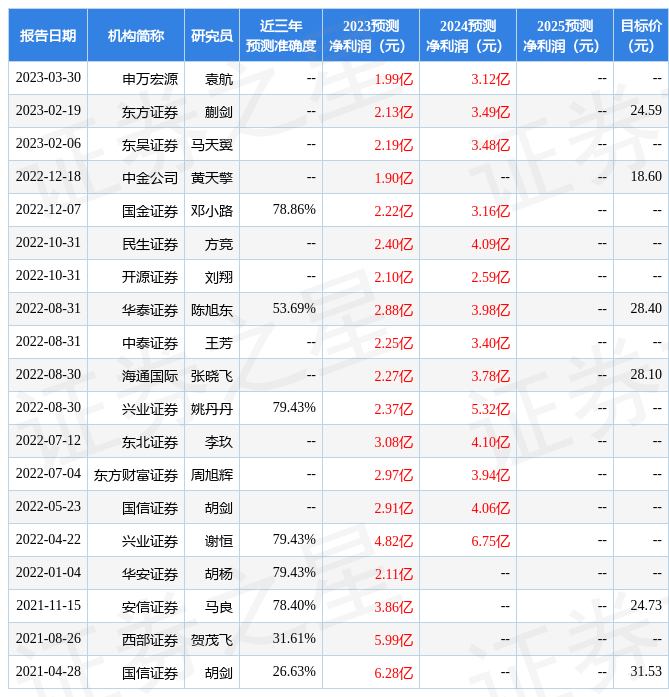The height and width of the screenshot is (697, 669).
Task: Select institution 东方证券
Action: tap(150, 112)
